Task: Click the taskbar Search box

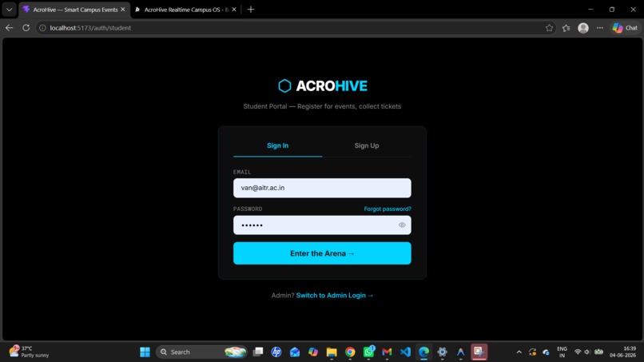Action: (201, 352)
